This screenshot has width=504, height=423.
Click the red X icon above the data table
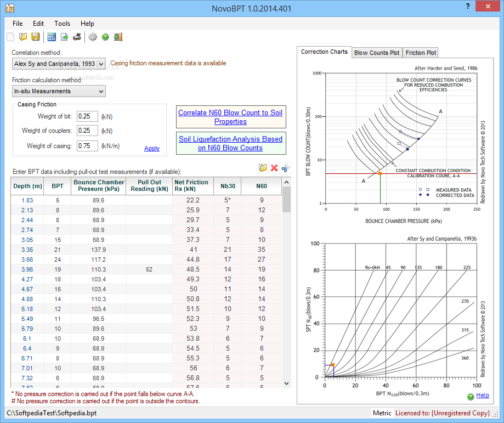[x=274, y=167]
